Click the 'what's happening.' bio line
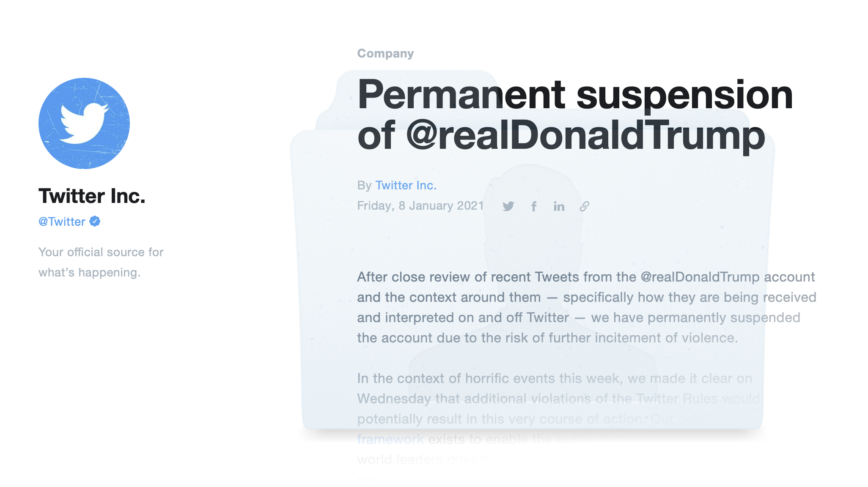Screen dimensions: 868x487 tap(89, 273)
